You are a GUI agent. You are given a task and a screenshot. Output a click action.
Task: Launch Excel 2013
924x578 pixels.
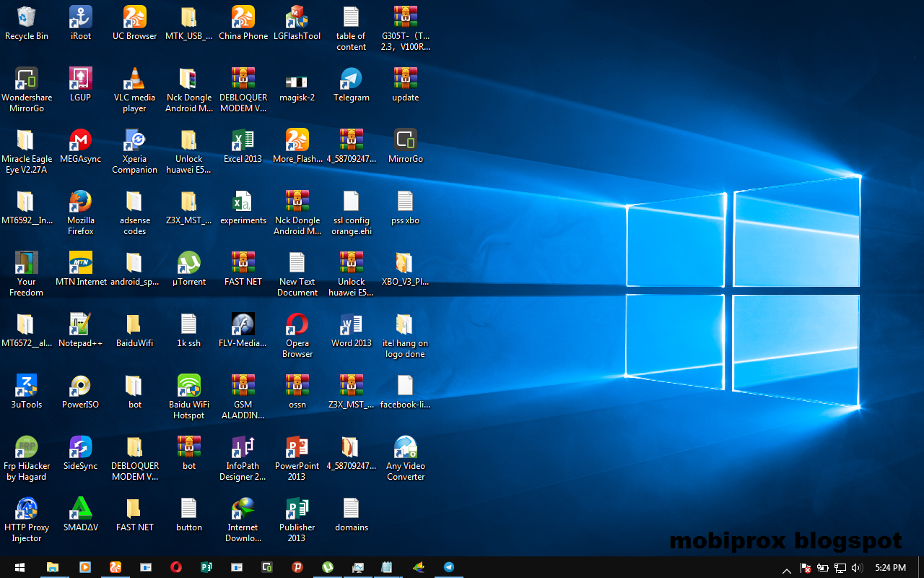243,141
